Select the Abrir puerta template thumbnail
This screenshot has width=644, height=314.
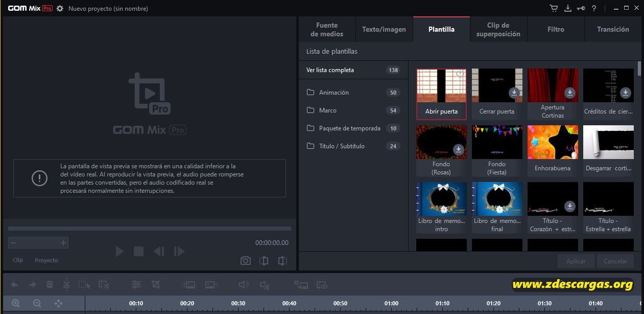pyautogui.click(x=441, y=85)
